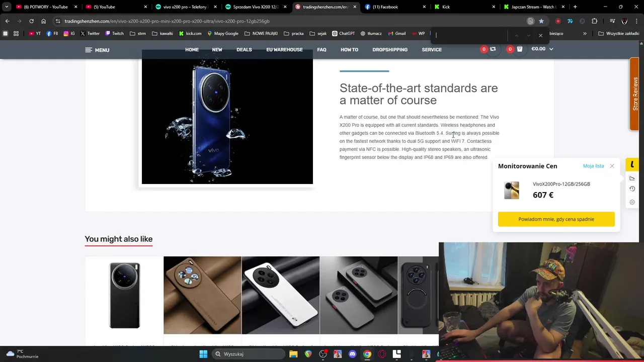The image size is (644, 362).
Task: Bookmark this page with the star icon
Action: coord(541,21)
